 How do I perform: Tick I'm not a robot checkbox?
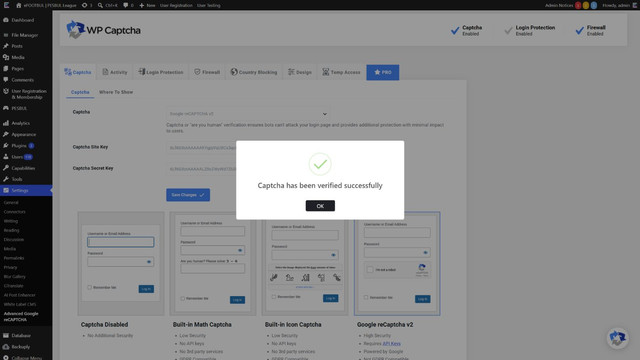pos(370,269)
